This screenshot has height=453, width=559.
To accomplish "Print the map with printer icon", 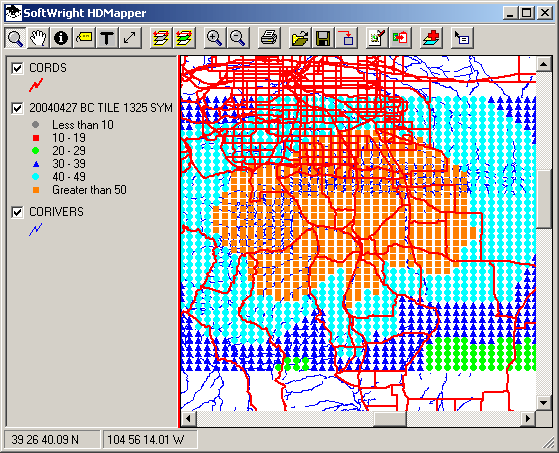I will click(268, 38).
